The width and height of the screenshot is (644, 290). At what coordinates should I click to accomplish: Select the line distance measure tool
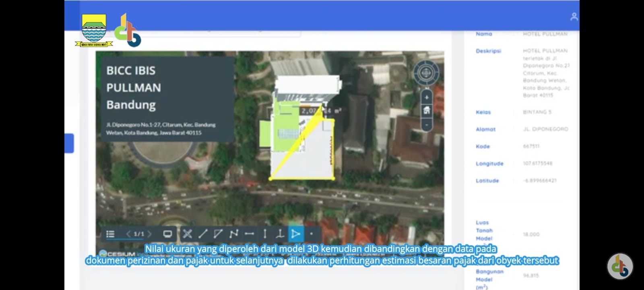click(203, 234)
